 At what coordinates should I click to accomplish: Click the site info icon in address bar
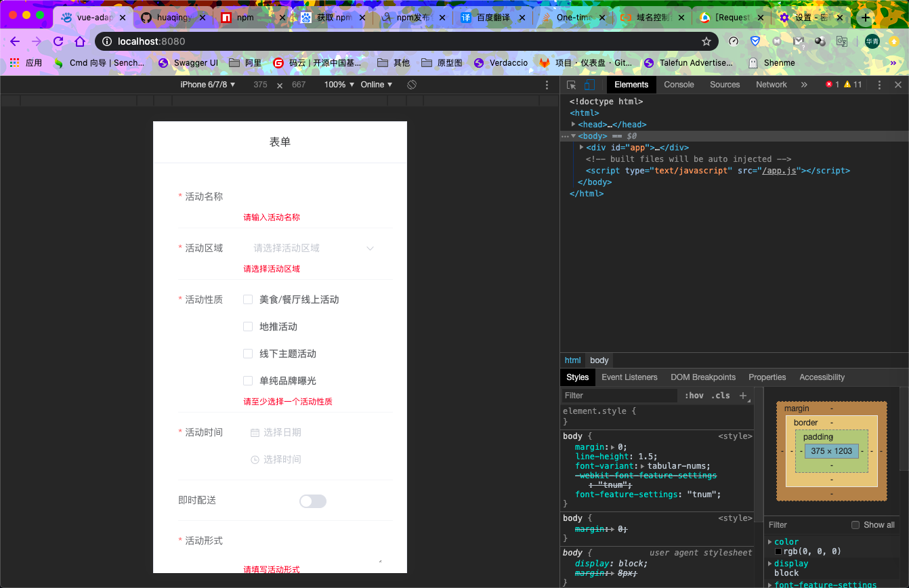107,41
